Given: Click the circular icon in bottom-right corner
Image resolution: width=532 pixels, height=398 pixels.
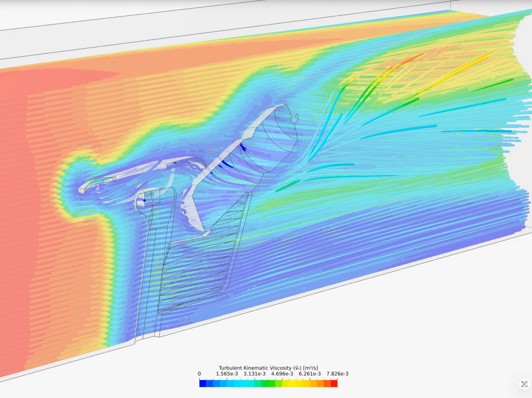Looking at the screenshot, I should click(524, 384).
